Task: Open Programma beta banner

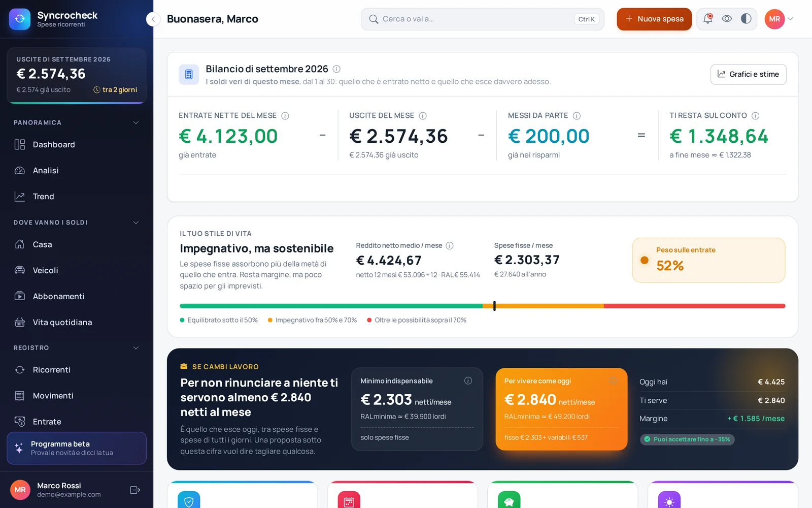Action: point(77,448)
